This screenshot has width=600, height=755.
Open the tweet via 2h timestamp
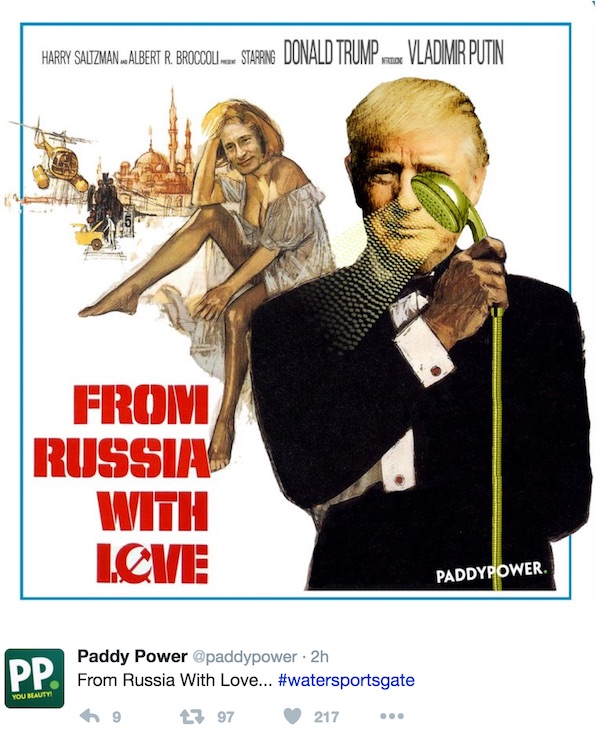point(319,657)
